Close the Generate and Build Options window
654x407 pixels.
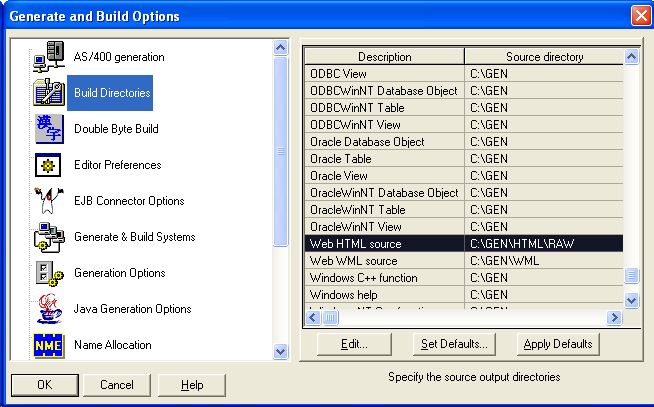tap(641, 16)
